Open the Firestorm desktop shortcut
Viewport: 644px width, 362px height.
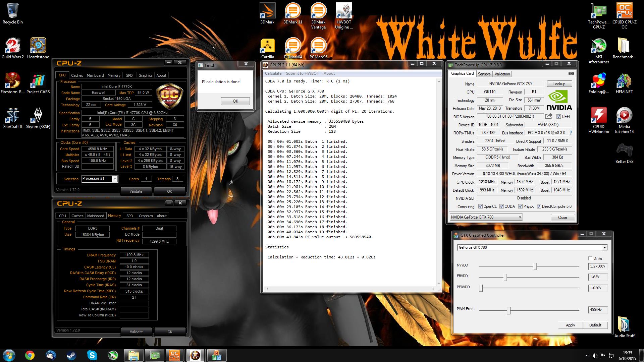(x=13, y=83)
